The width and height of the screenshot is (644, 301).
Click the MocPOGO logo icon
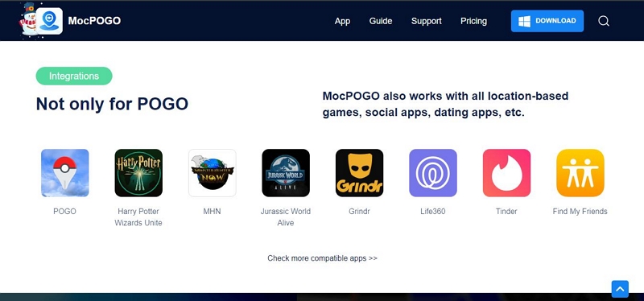point(49,21)
